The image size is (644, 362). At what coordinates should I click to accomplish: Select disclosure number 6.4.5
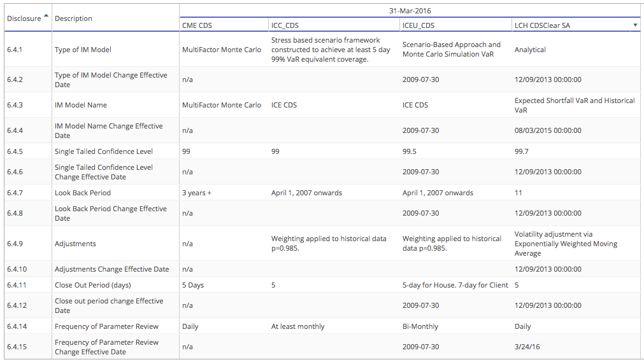(15, 151)
